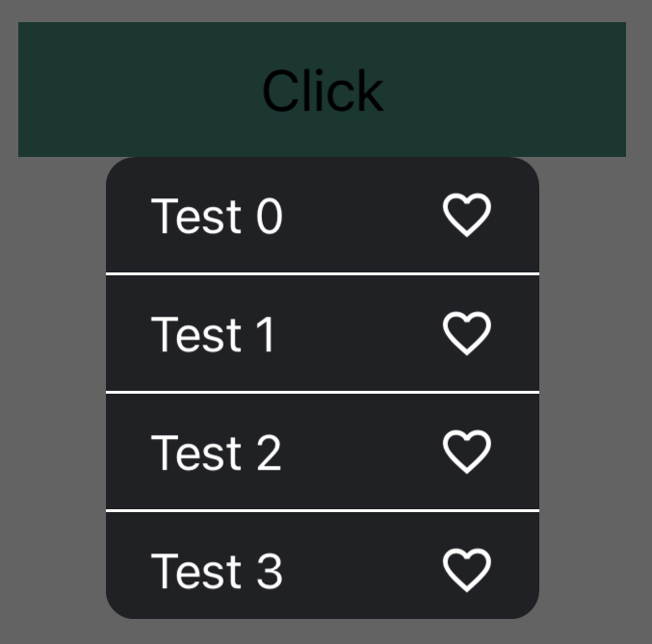
Task: Mark Test 1 as favorite
Action: tap(467, 333)
